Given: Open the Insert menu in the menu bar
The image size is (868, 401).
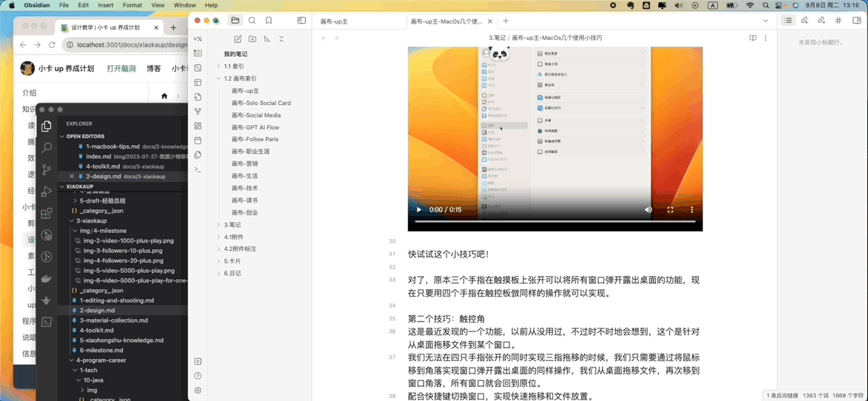Looking at the screenshot, I should [x=105, y=5].
